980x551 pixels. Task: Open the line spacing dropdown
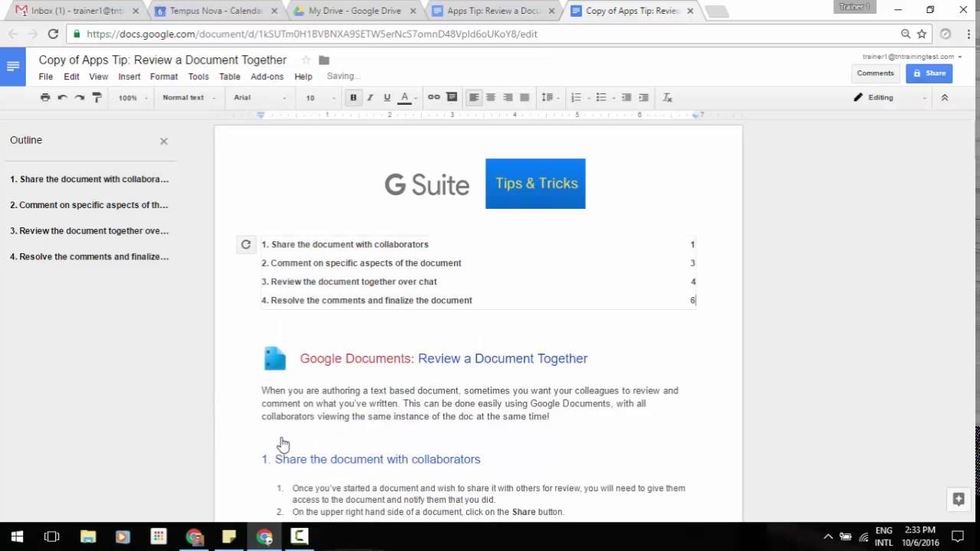[x=550, y=97]
